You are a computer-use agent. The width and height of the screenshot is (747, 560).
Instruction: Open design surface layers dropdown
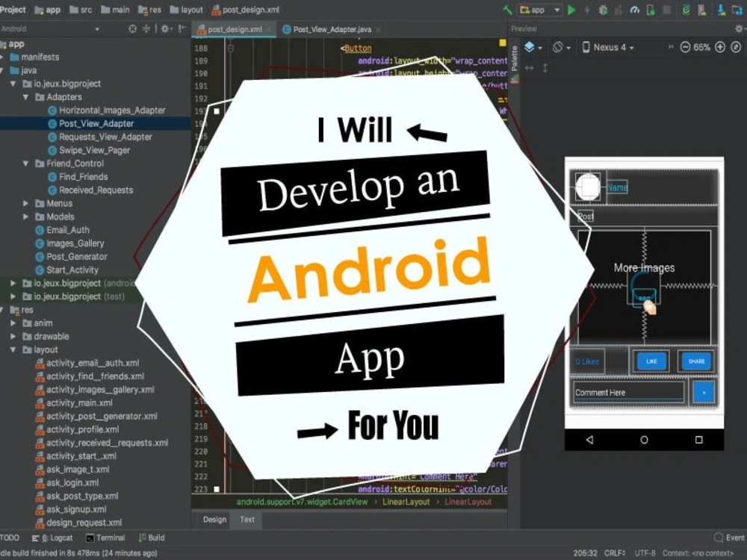tap(533, 47)
